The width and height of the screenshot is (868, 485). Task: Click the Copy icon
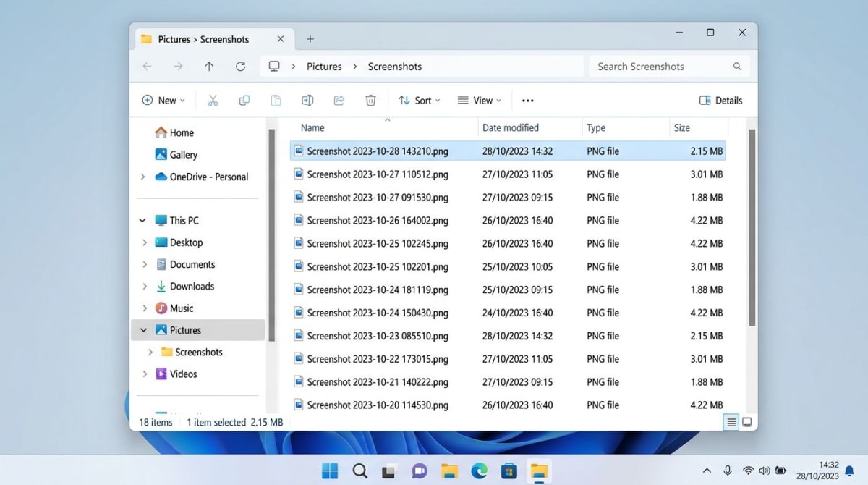244,100
